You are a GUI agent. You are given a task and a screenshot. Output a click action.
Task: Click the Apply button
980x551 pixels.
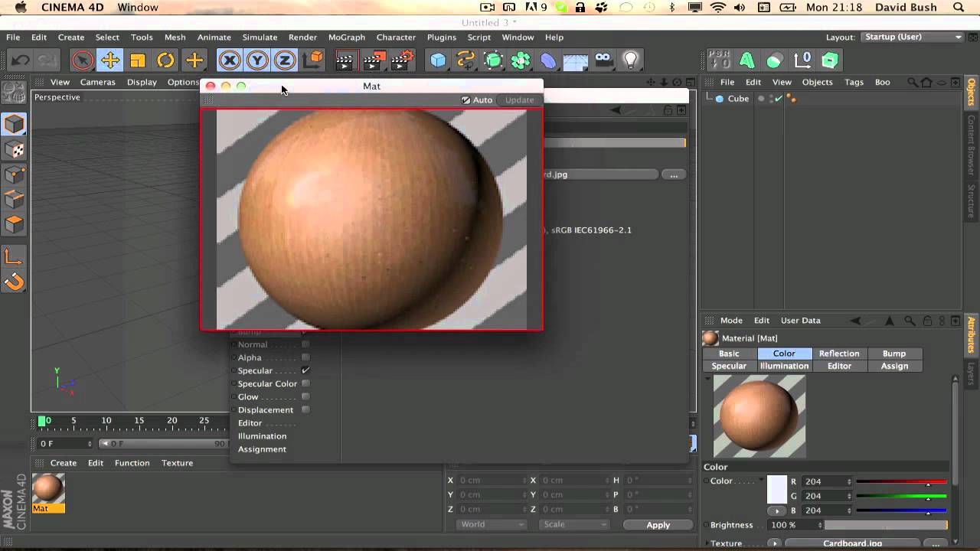pos(658,525)
